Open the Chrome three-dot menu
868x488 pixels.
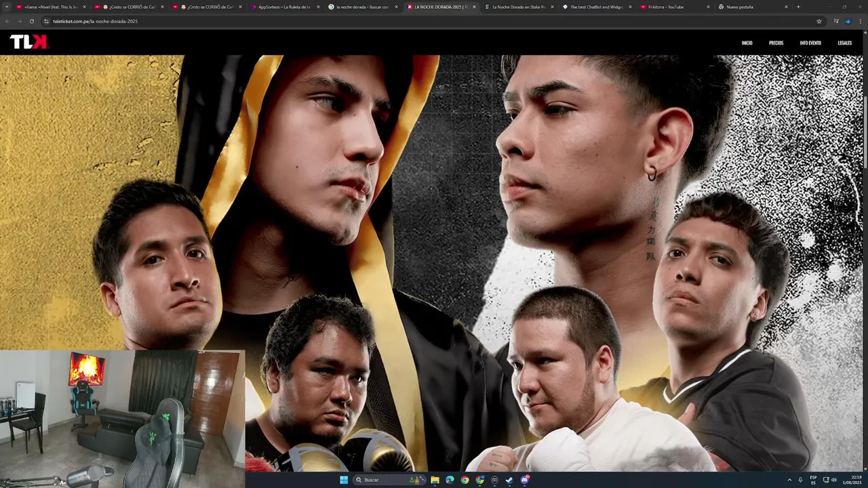(861, 21)
